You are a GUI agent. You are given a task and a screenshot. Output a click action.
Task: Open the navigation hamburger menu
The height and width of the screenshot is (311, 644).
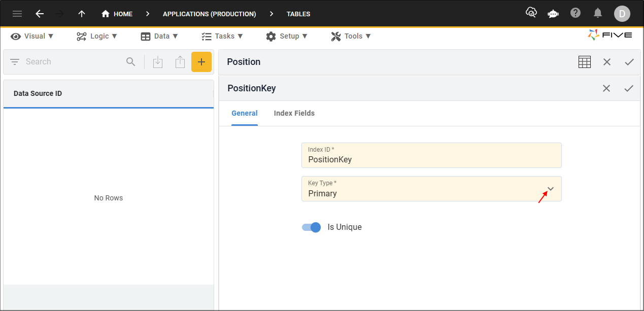tap(17, 14)
